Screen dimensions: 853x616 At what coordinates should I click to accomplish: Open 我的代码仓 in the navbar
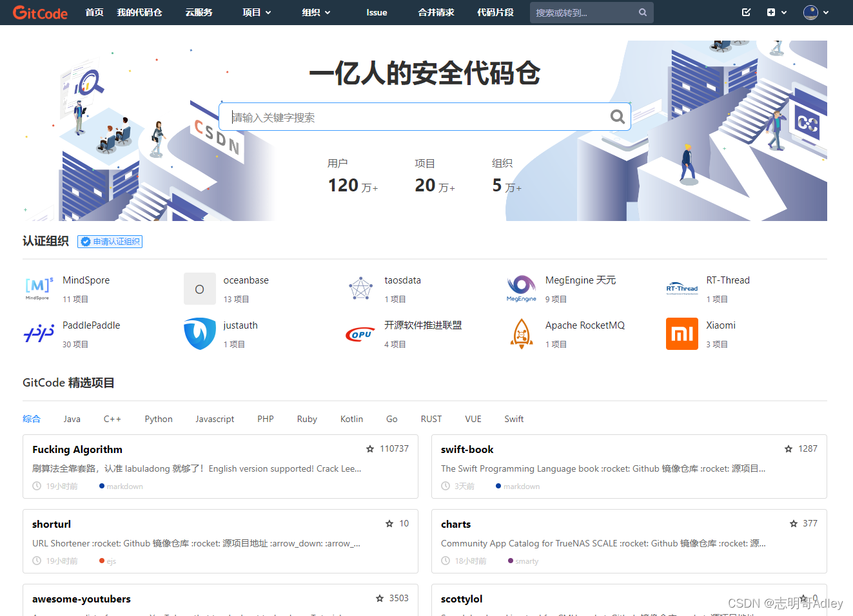pos(139,12)
